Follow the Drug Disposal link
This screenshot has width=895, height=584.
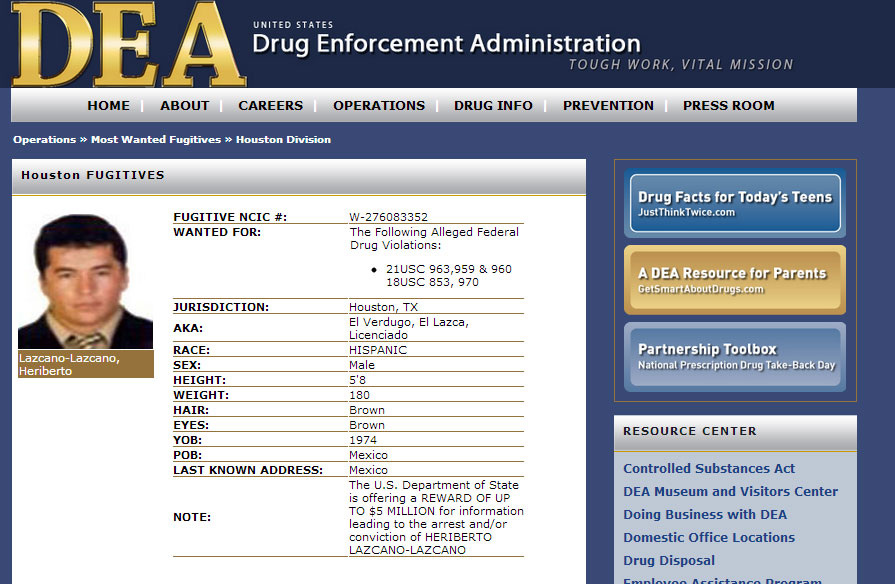[x=669, y=561]
